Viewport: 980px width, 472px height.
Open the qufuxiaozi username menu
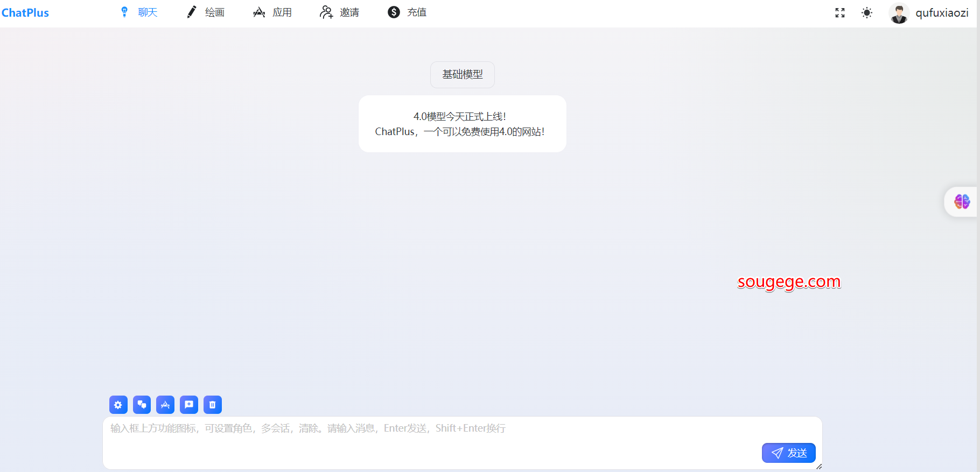[x=942, y=13]
